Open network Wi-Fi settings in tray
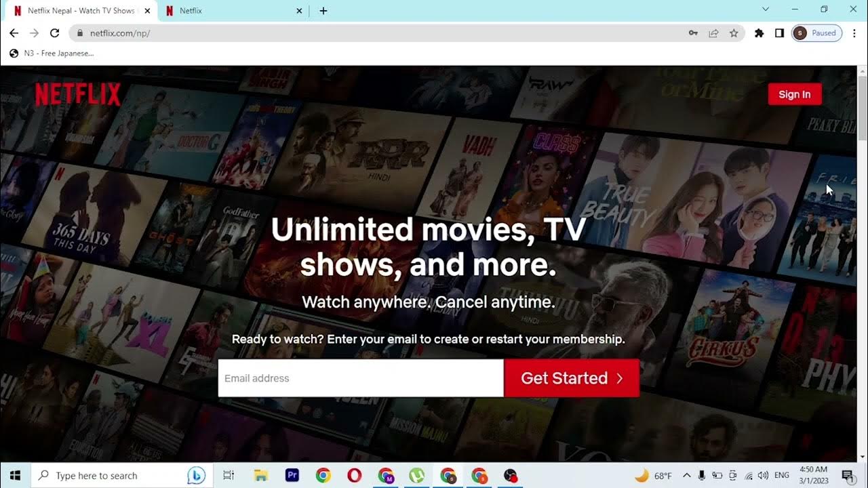The width and height of the screenshot is (868, 488). click(x=749, y=476)
